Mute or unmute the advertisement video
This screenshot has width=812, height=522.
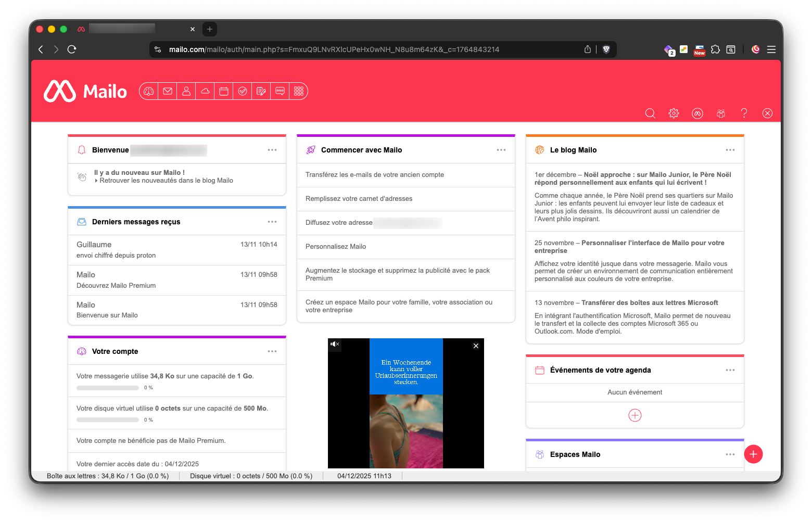coord(335,344)
